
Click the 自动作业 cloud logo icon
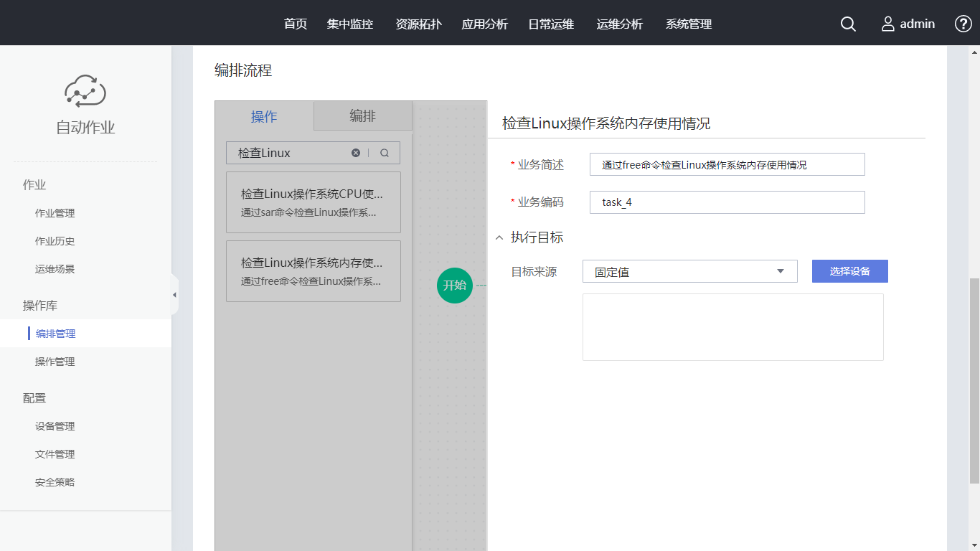85,91
